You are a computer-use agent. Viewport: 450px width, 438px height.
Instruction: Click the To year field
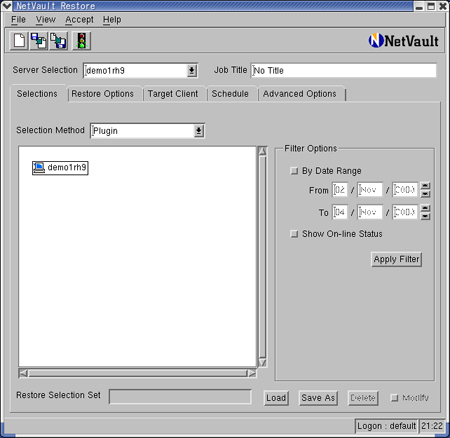coord(405,212)
